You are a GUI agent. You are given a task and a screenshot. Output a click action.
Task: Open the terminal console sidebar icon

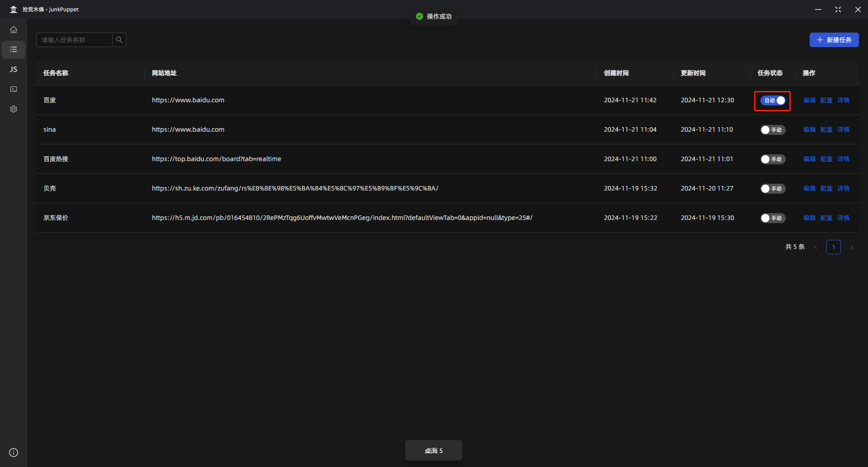pos(14,89)
